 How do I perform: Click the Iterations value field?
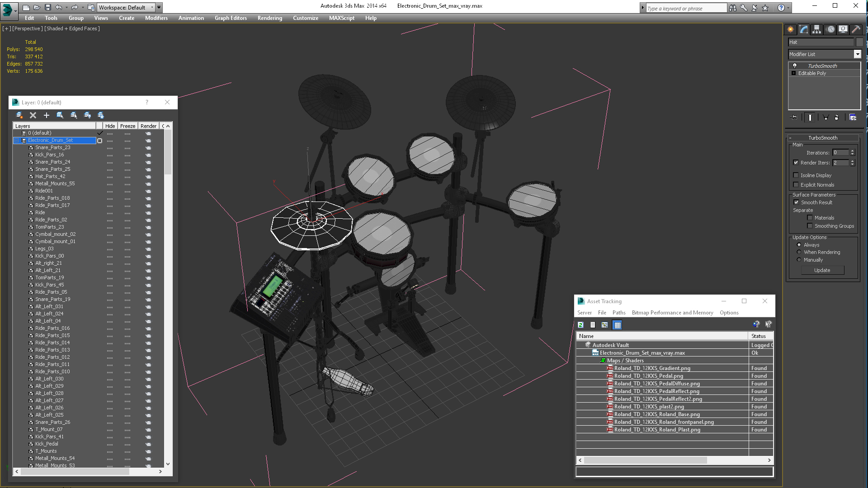(x=840, y=153)
